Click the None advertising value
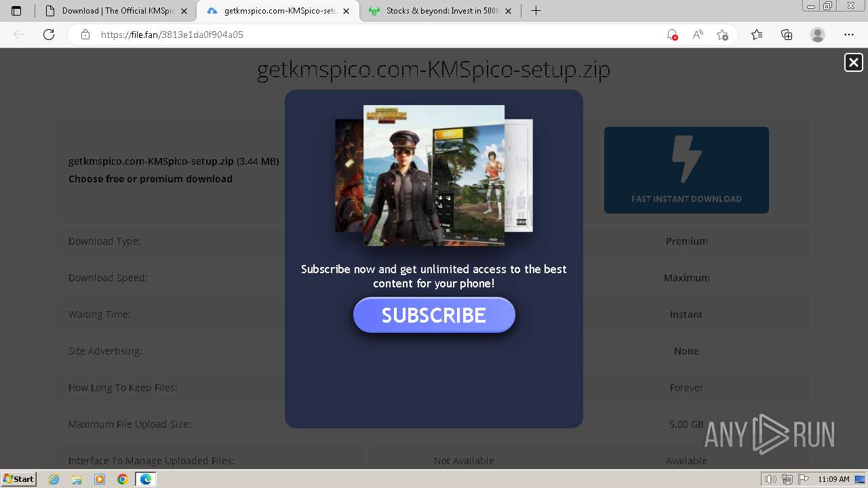Screen dimensions: 868x488 [686, 351]
